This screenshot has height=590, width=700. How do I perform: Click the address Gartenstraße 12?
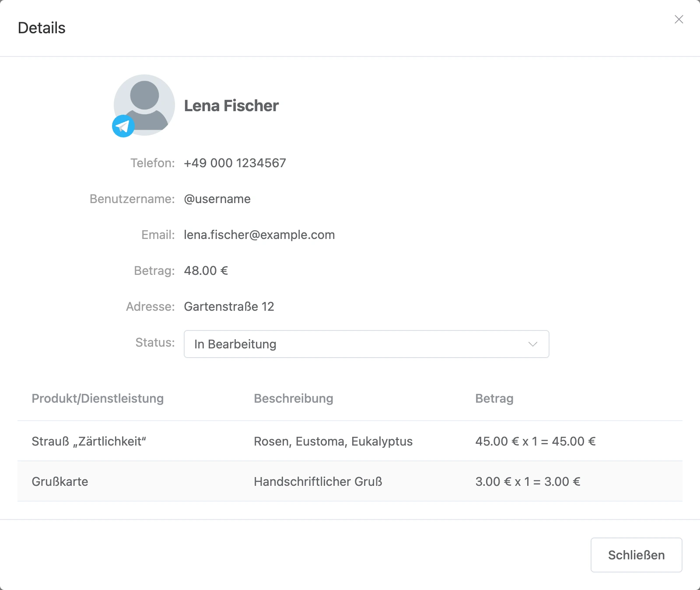(x=229, y=306)
